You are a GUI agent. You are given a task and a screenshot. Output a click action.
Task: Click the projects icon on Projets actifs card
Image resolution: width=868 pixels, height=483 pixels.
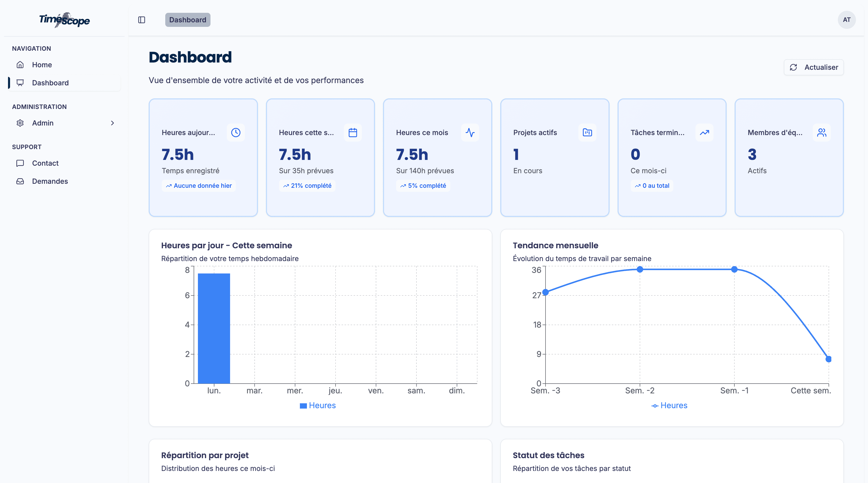(587, 132)
